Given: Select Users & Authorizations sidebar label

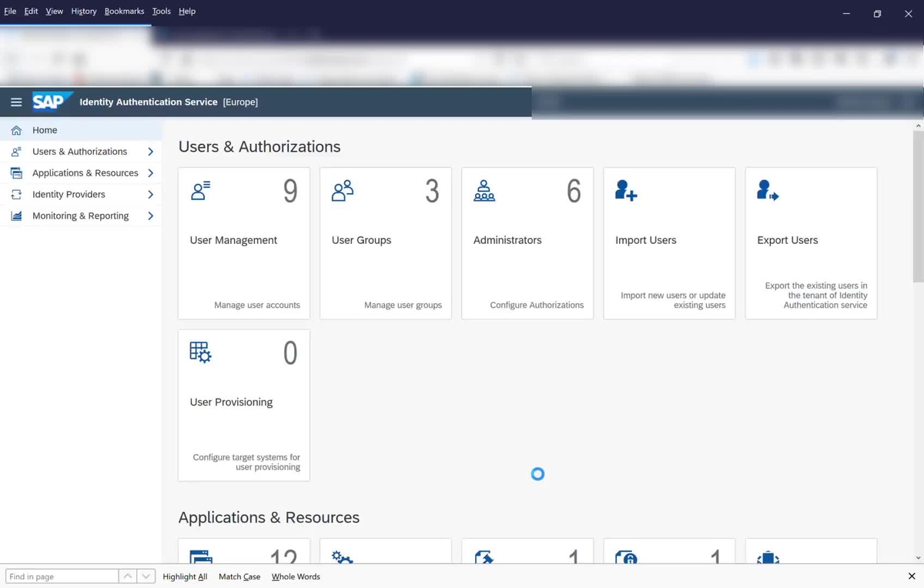Looking at the screenshot, I should click(x=79, y=152).
